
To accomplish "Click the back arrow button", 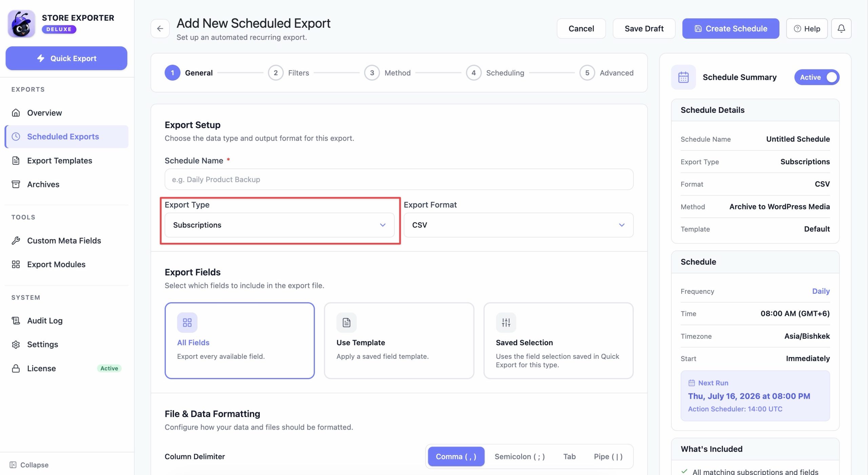I will click(160, 28).
